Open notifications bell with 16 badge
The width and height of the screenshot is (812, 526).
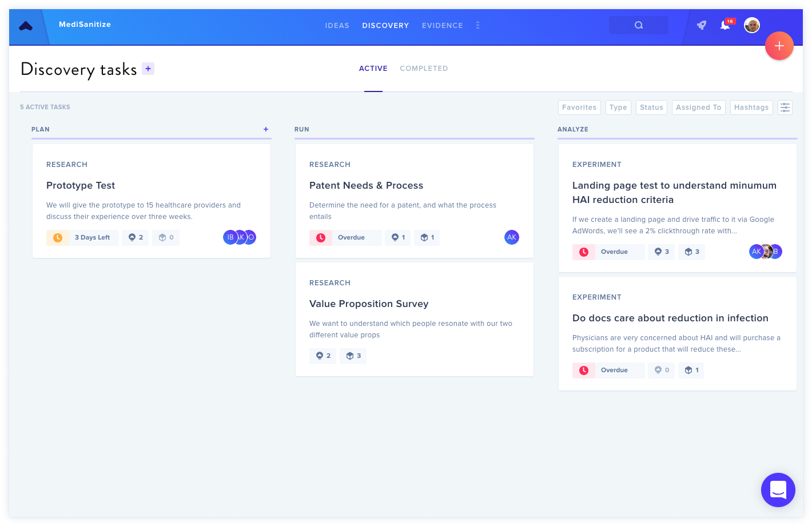[726, 25]
